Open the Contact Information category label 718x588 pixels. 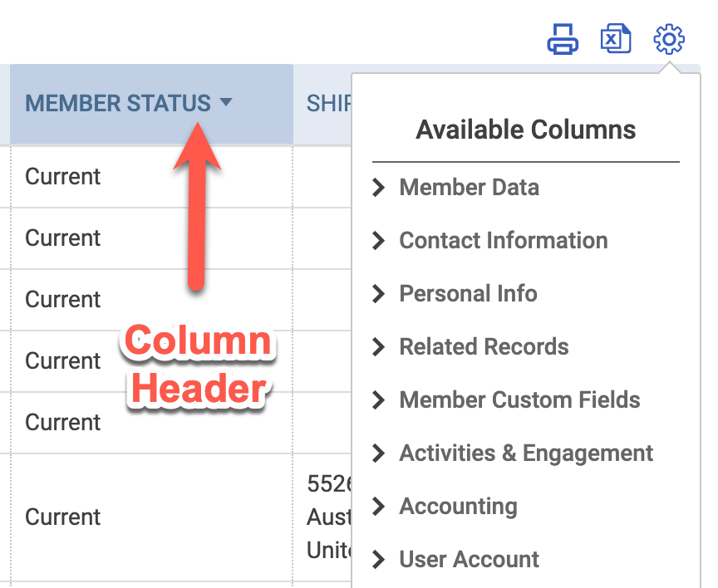504,240
